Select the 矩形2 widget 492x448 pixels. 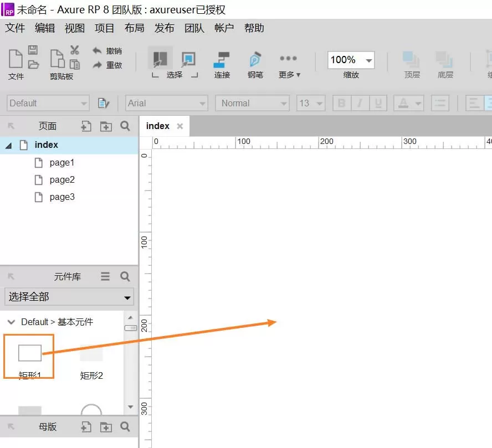click(x=91, y=362)
